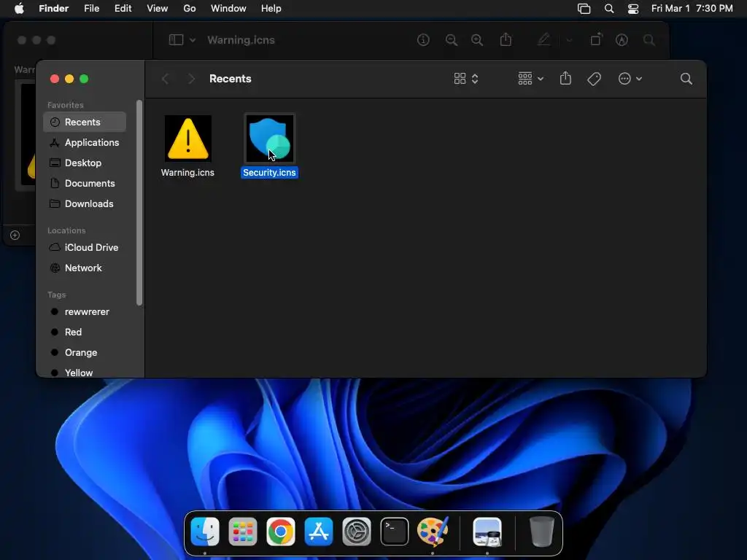Select the Security.icns shield icon

pos(270,139)
